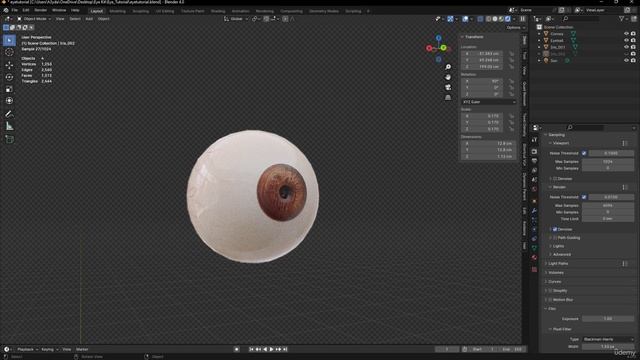Select the Add Cube tool
The width and height of the screenshot is (640, 360).
coord(9,140)
